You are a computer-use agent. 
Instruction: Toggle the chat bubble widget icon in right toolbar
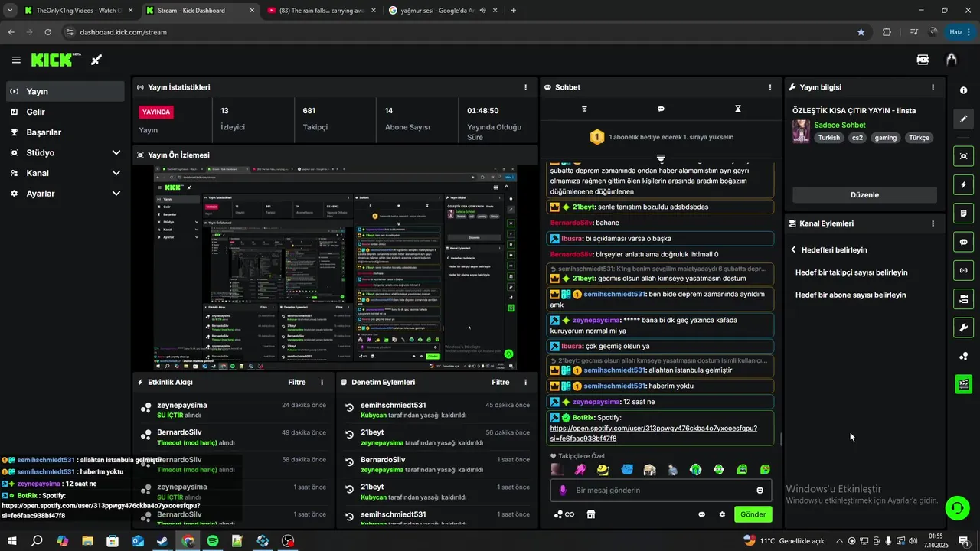click(963, 242)
